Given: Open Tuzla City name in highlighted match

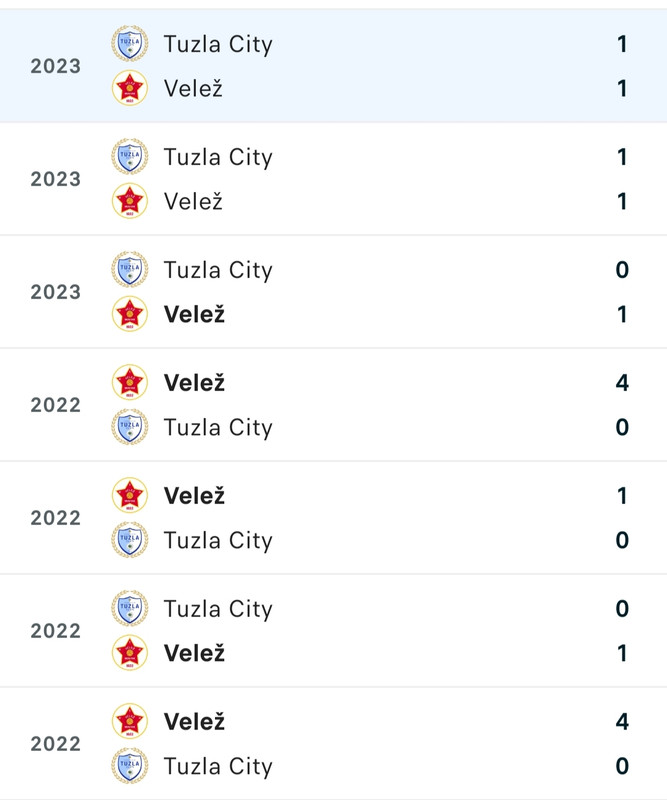Looking at the screenshot, I should pyautogui.click(x=218, y=44).
